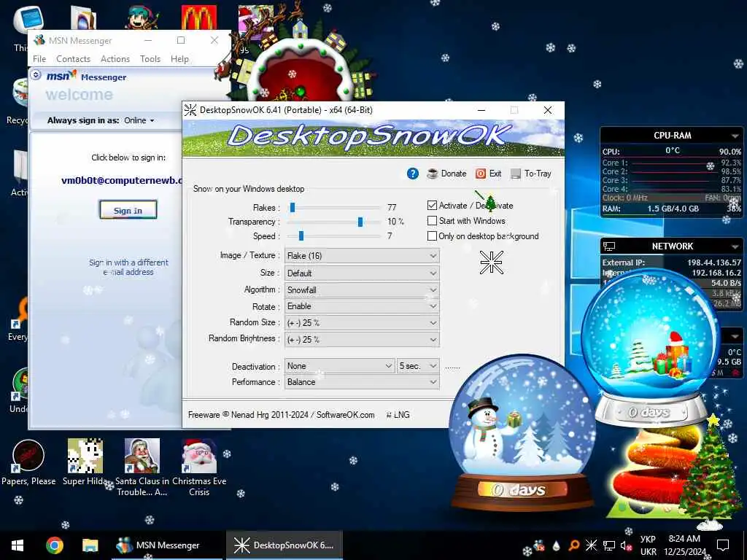The width and height of the screenshot is (747, 560).
Task: Click the red Exit icon in DesktopSnowOK
Action: coord(481,174)
